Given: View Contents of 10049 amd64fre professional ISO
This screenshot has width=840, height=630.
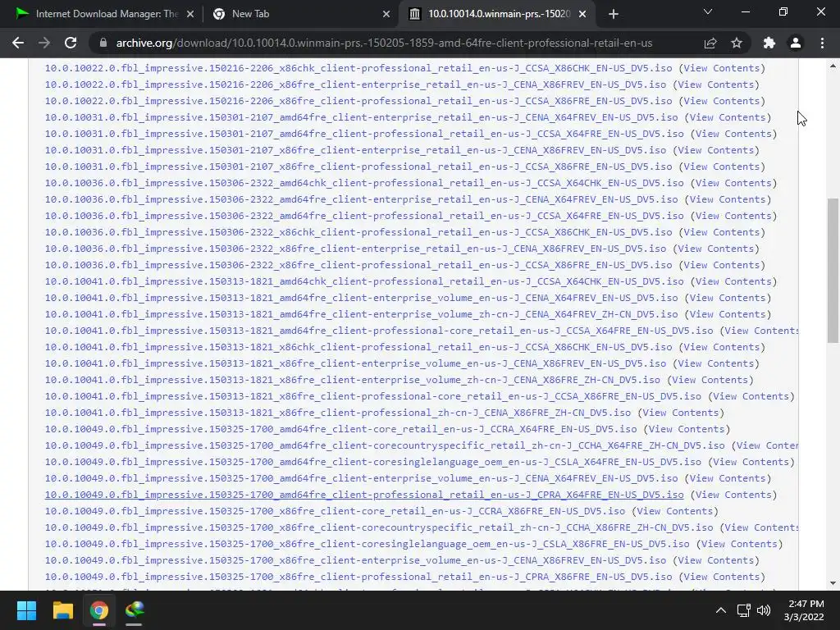Looking at the screenshot, I should click(x=733, y=495).
